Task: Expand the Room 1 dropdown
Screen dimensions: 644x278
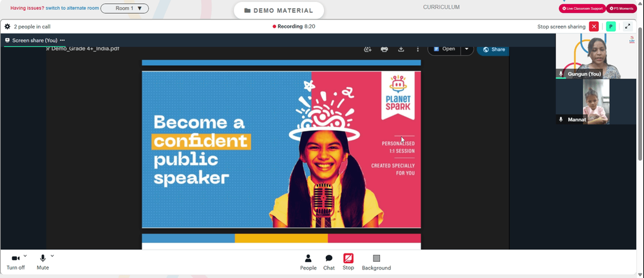Action: (125, 8)
